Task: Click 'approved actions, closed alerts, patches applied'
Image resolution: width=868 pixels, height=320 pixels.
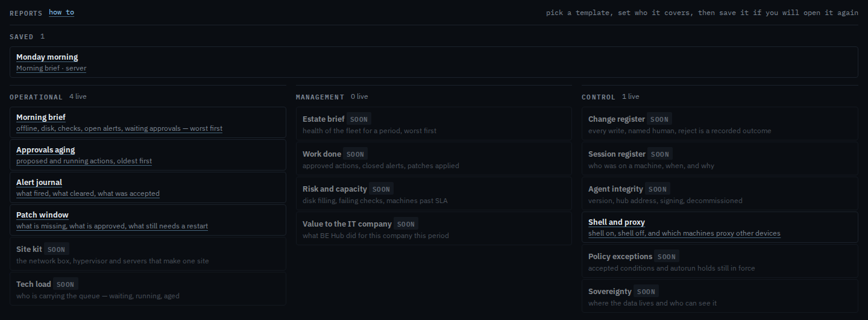Action: (381, 166)
